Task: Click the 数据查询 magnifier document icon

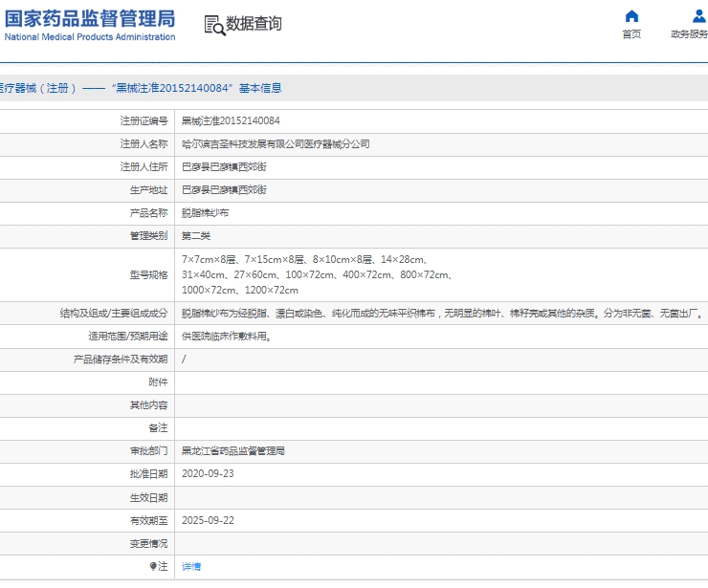Action: pos(214,25)
